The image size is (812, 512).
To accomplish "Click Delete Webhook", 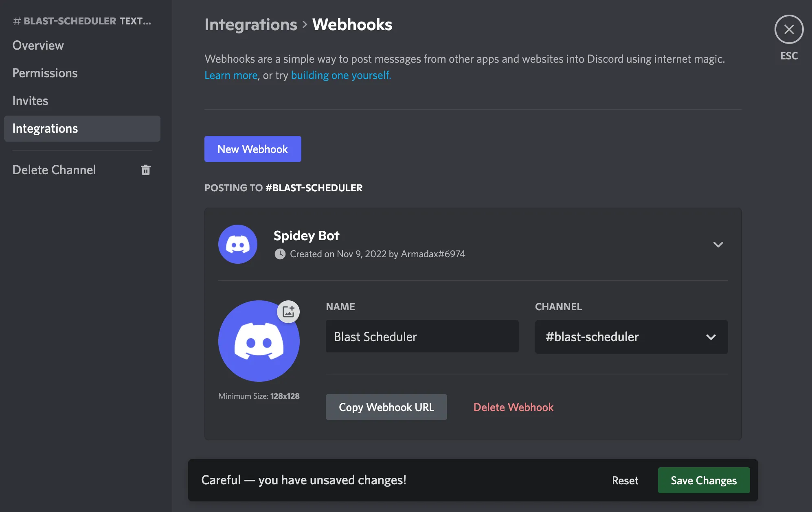I will [513, 407].
